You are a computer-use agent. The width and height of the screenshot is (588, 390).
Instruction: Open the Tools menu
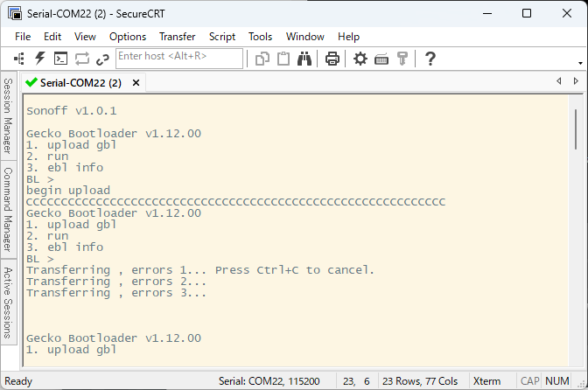[260, 37]
